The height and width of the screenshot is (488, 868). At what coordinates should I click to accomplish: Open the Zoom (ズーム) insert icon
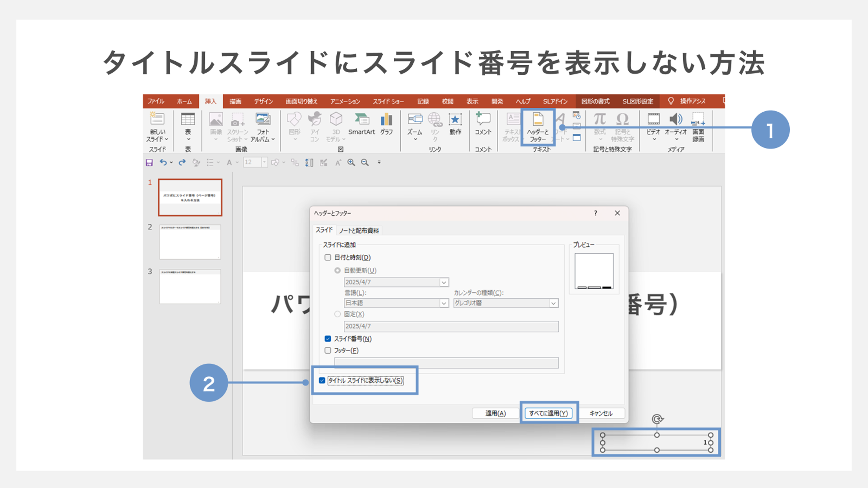415,119
